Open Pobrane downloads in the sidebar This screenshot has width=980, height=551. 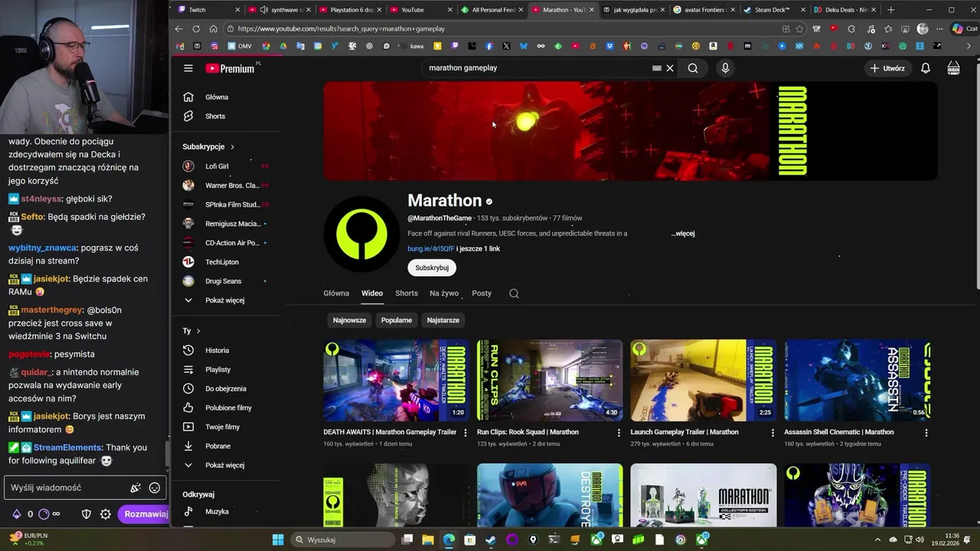217,446
